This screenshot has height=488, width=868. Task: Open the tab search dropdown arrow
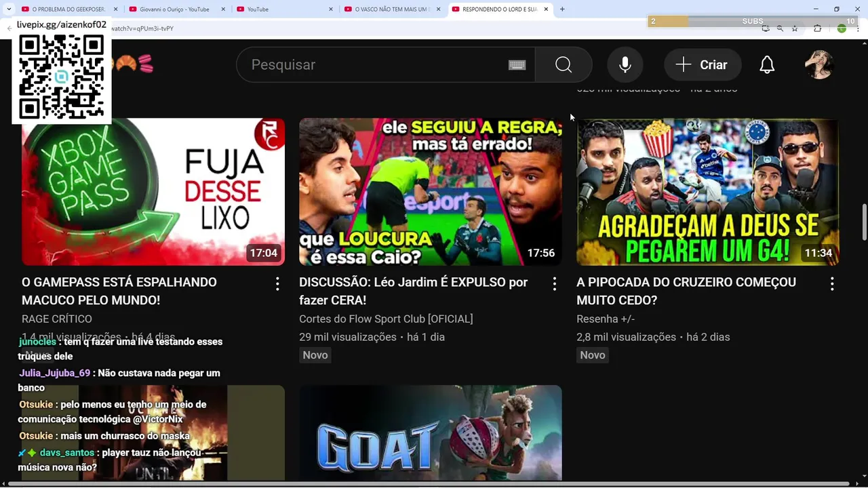pos(8,9)
